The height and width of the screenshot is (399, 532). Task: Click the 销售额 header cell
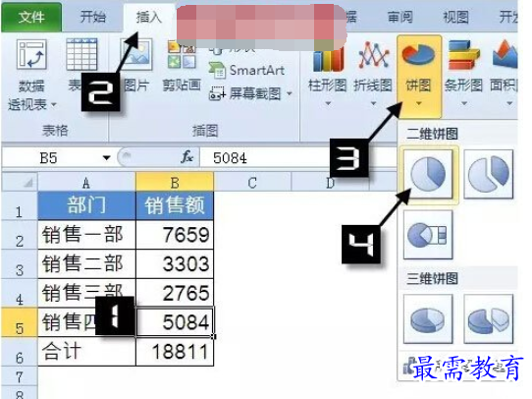pos(175,205)
